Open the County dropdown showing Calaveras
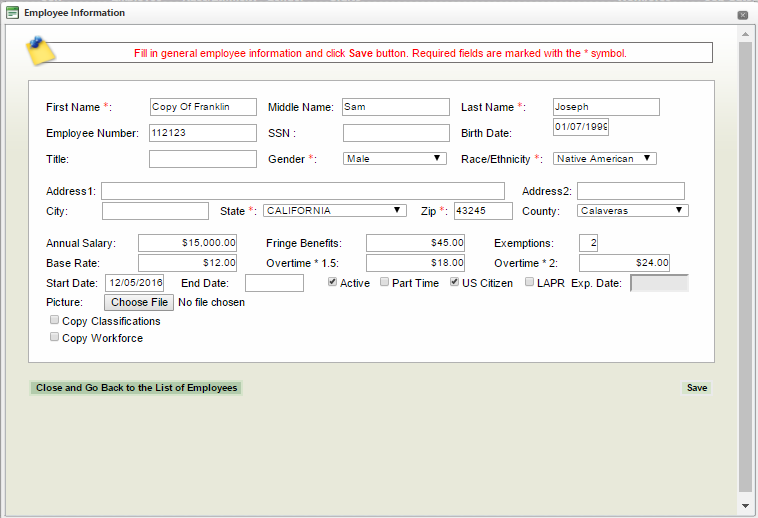This screenshot has width=758, height=518. point(633,210)
